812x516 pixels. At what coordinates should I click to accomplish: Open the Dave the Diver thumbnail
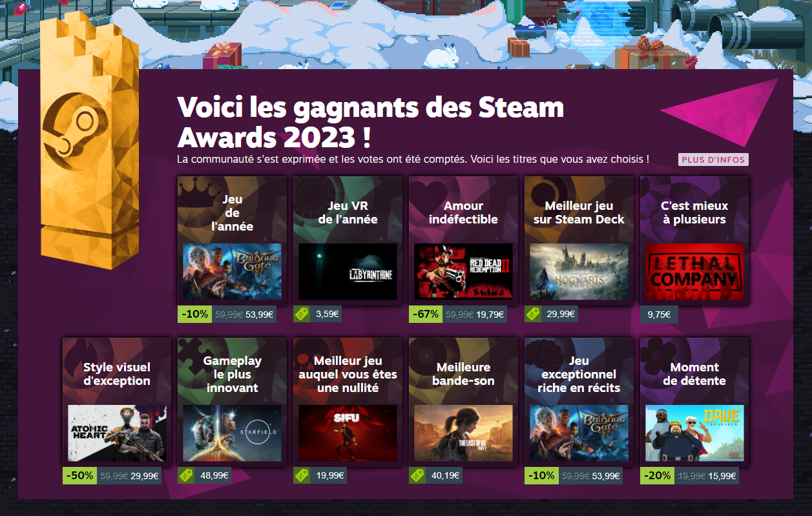(x=694, y=433)
